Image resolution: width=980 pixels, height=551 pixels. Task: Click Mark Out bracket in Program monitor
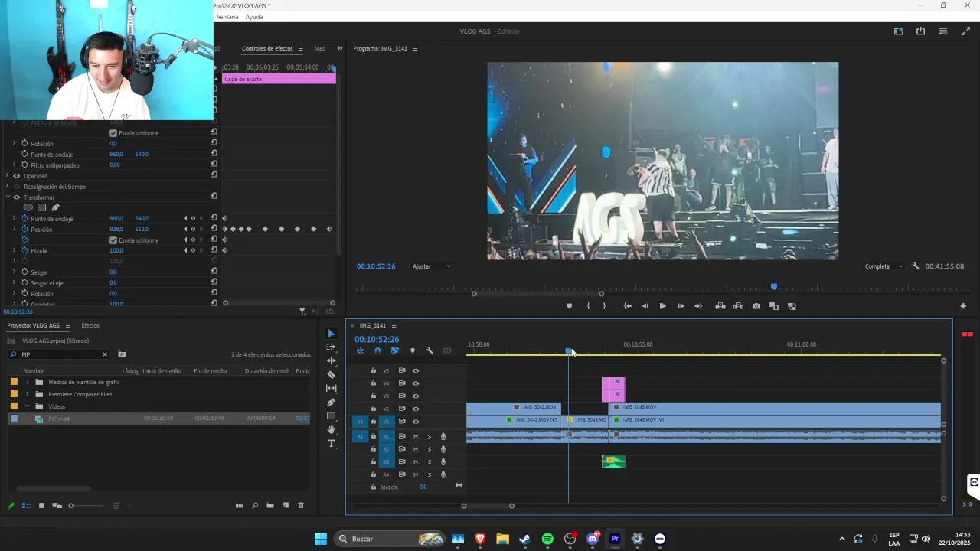pyautogui.click(x=604, y=306)
